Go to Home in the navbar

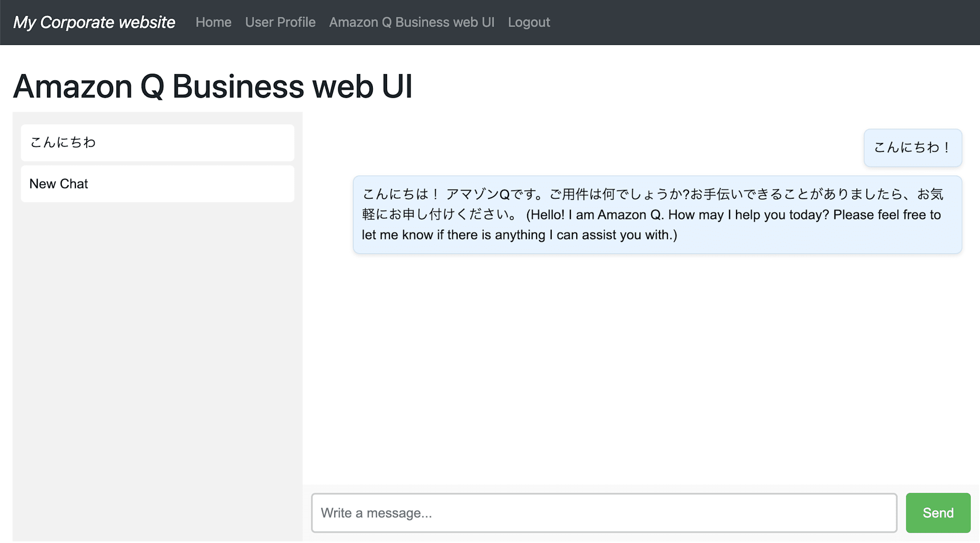[214, 23]
